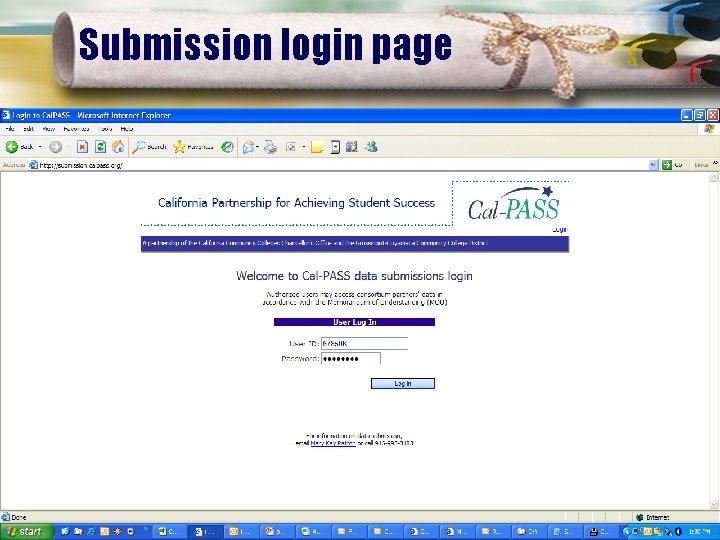Viewport: 720px width, 540px height.
Task: Click the Internet zone status indicator
Action: [652, 518]
